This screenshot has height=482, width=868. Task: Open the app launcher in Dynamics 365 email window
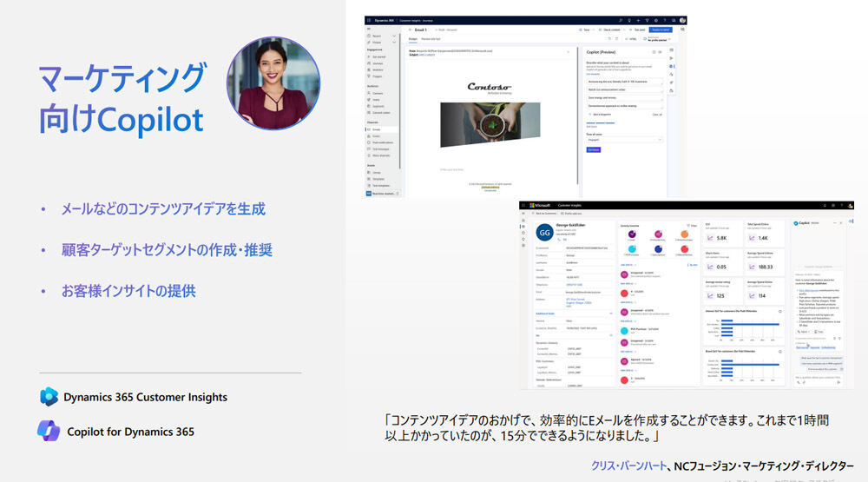tap(369, 21)
